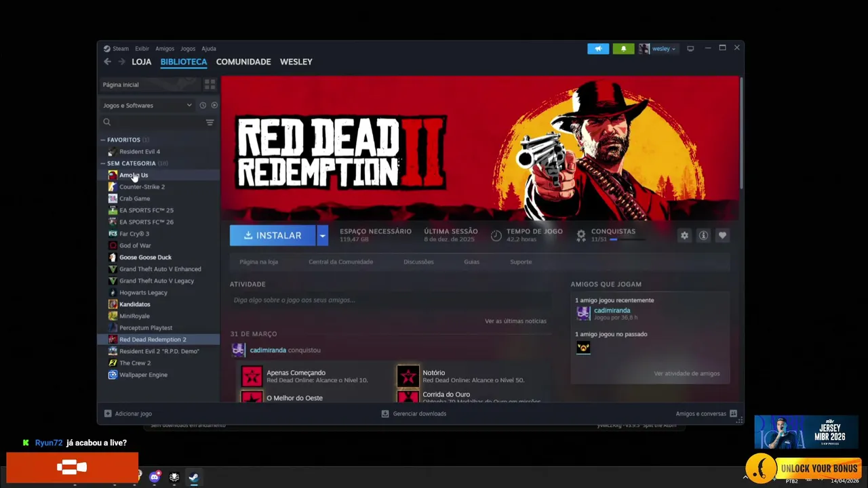Select EA SPORTS FC 25
Image resolution: width=868 pixels, height=488 pixels.
pyautogui.click(x=159, y=210)
